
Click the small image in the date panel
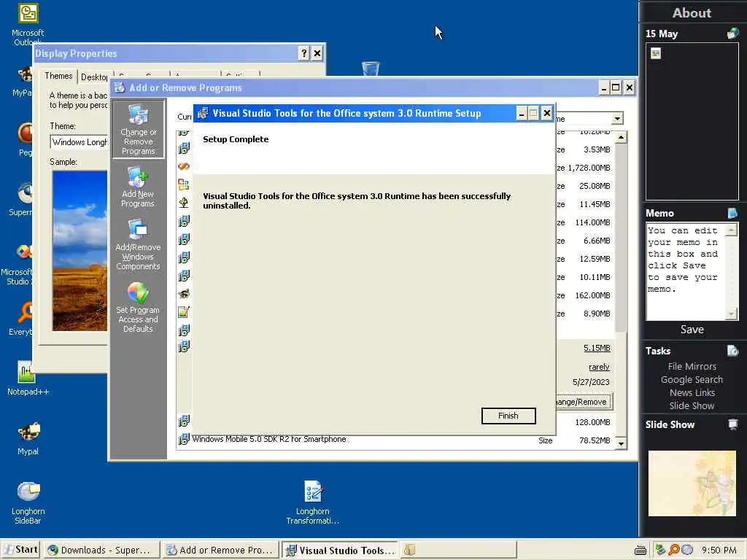coord(656,53)
